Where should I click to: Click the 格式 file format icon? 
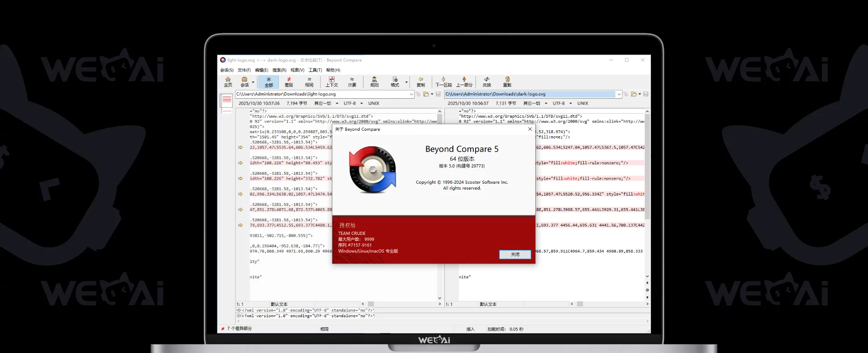tap(395, 82)
